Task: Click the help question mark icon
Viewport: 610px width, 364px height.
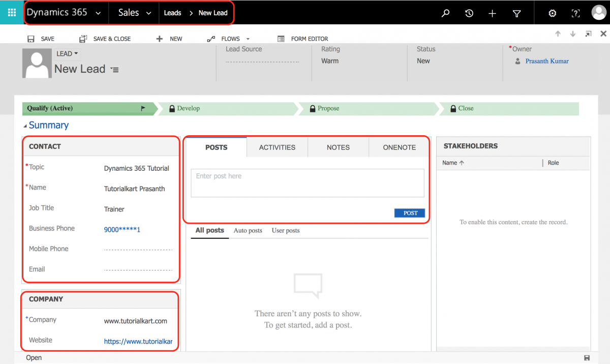Action: [575, 13]
